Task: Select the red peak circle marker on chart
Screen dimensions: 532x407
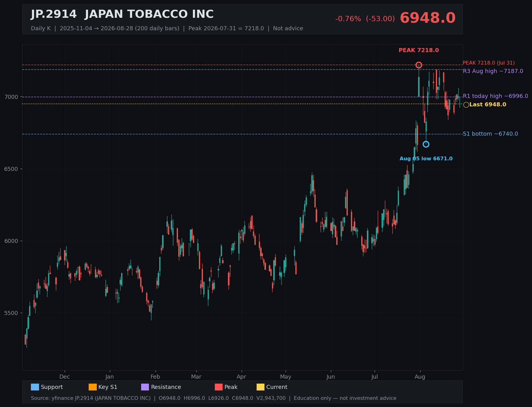Action: [x=419, y=65]
